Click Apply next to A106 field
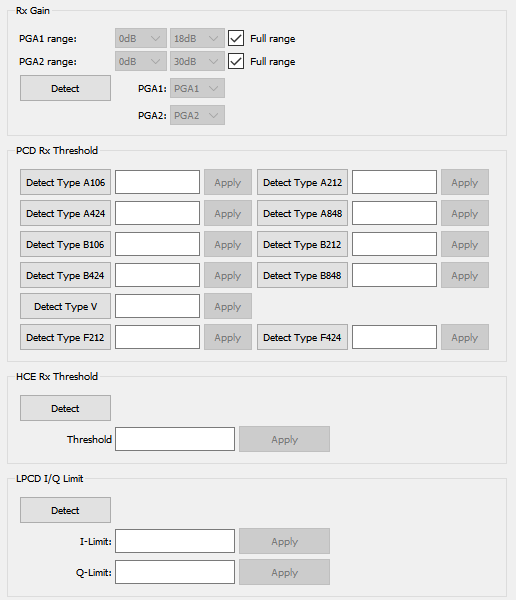 point(228,182)
